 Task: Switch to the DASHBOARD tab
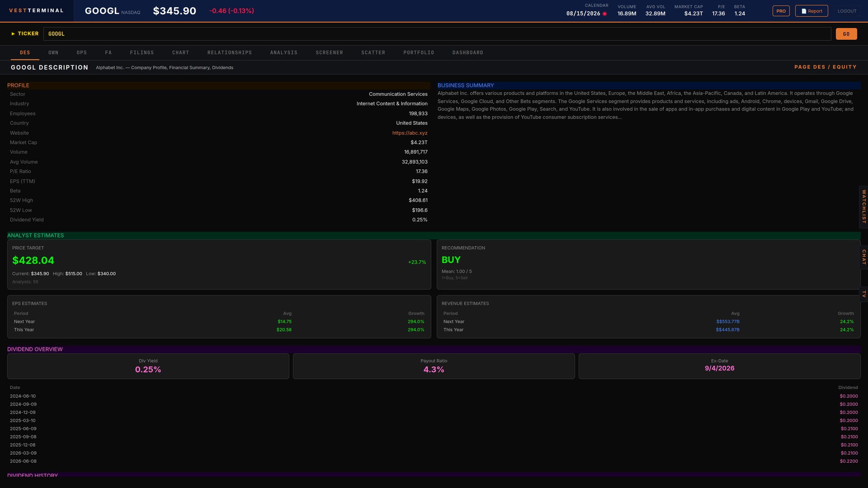468,53
